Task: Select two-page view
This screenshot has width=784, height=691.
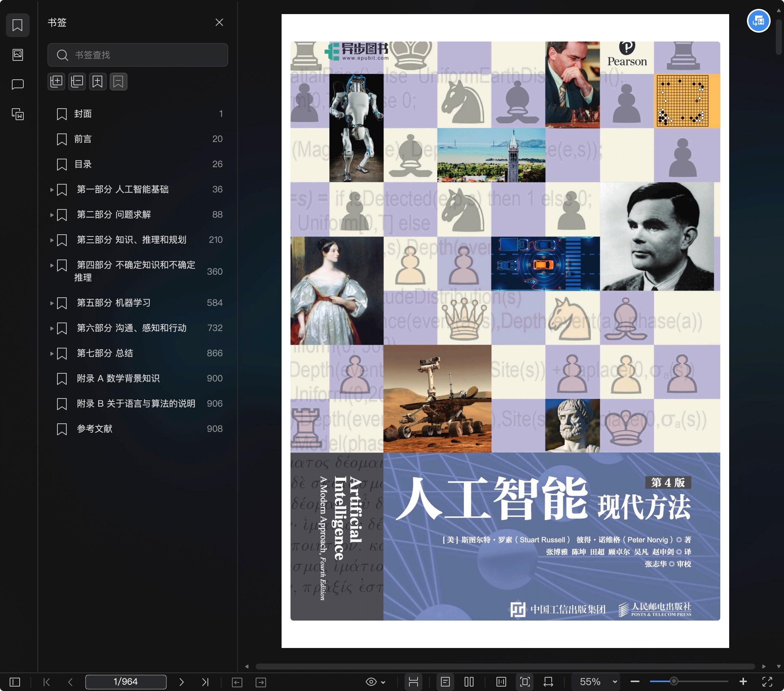Action: [x=469, y=682]
